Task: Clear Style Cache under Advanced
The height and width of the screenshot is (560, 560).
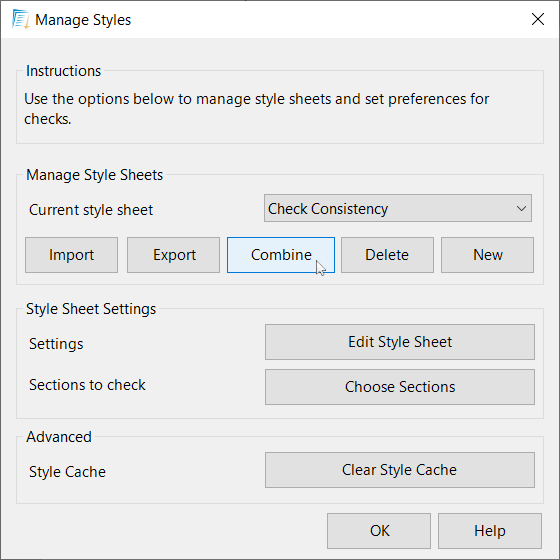Action: tap(400, 470)
